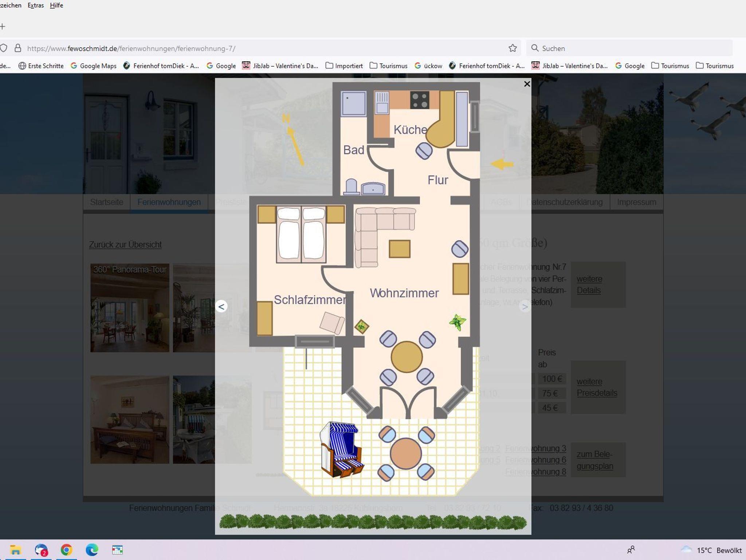Screen dimensions: 746x560
Task: Show next image with right arrow
Action: click(x=525, y=307)
